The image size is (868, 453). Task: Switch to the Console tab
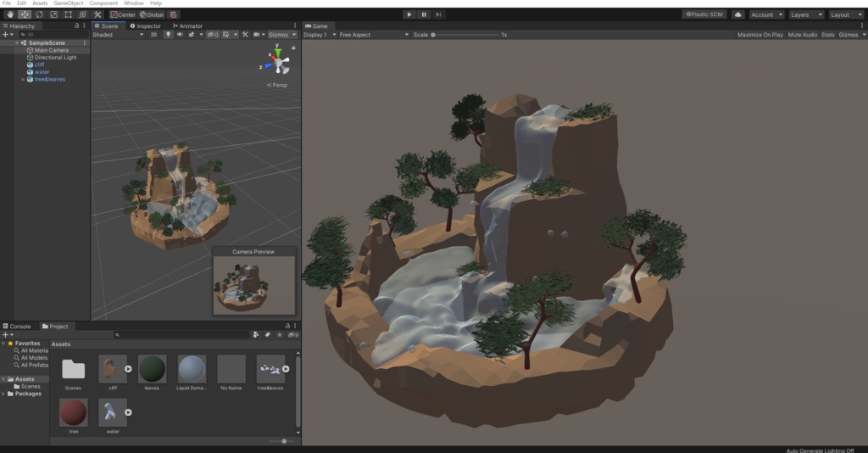coord(17,327)
